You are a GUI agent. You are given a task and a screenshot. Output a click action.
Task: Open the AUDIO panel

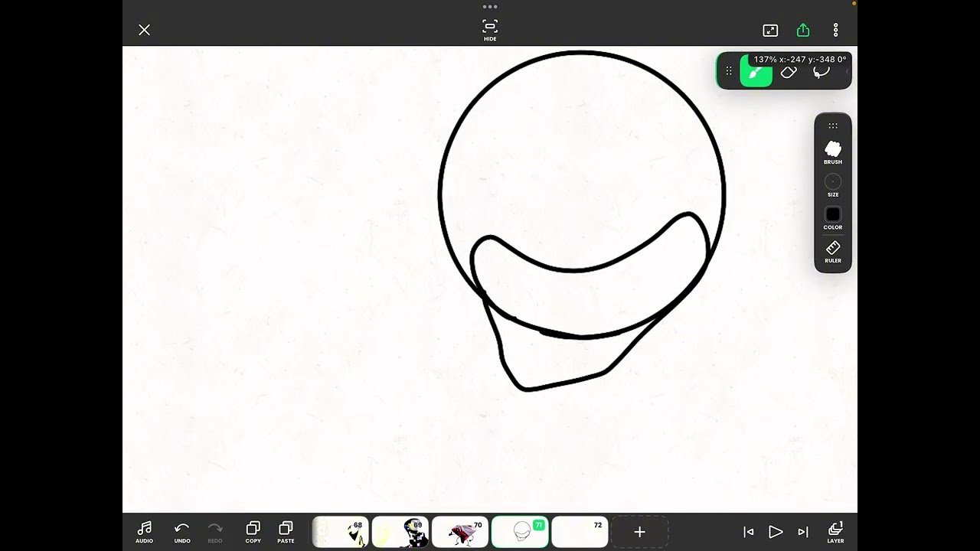(x=144, y=532)
